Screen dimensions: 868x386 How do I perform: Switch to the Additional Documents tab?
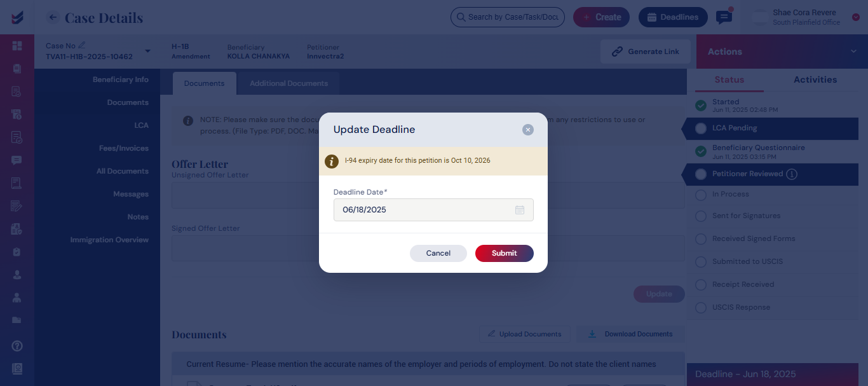pos(288,83)
